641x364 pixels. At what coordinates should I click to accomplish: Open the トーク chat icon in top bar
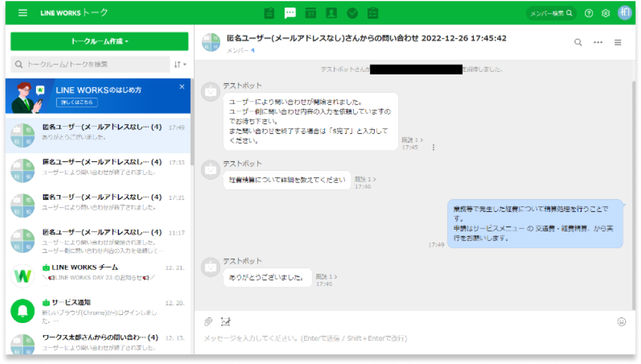pos(290,12)
